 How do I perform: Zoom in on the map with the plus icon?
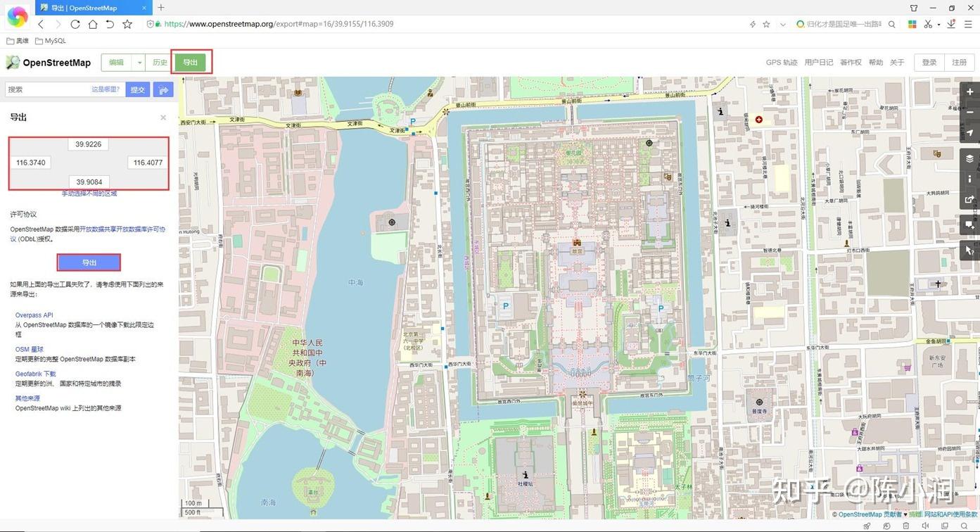[969, 91]
